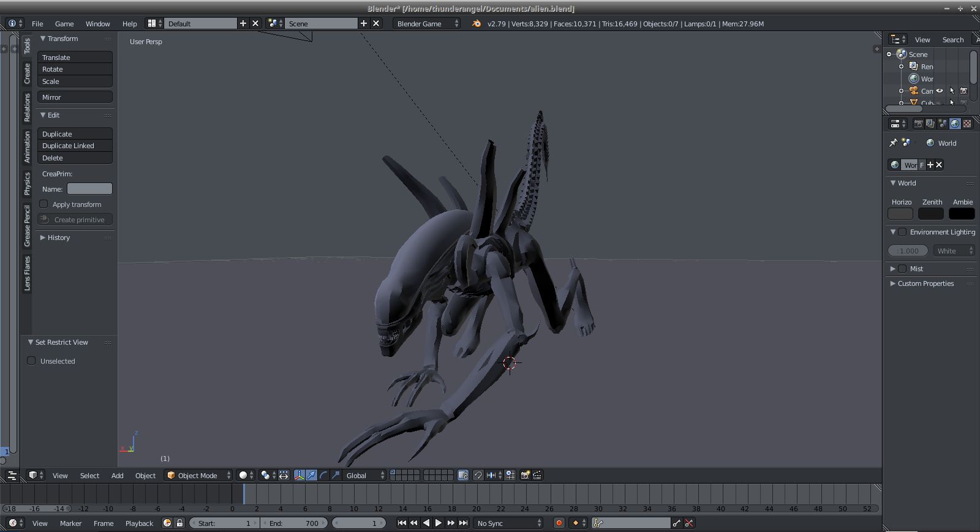
Task: Click the info editor type icon
Action: pos(15,23)
